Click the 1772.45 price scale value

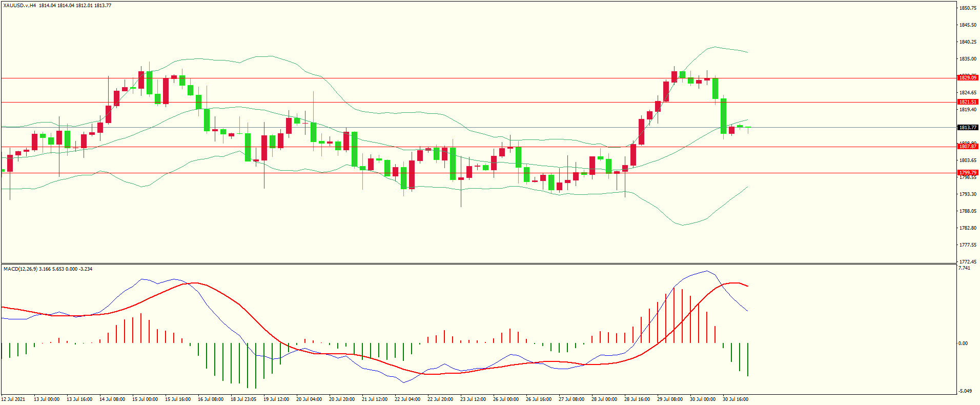click(x=968, y=262)
